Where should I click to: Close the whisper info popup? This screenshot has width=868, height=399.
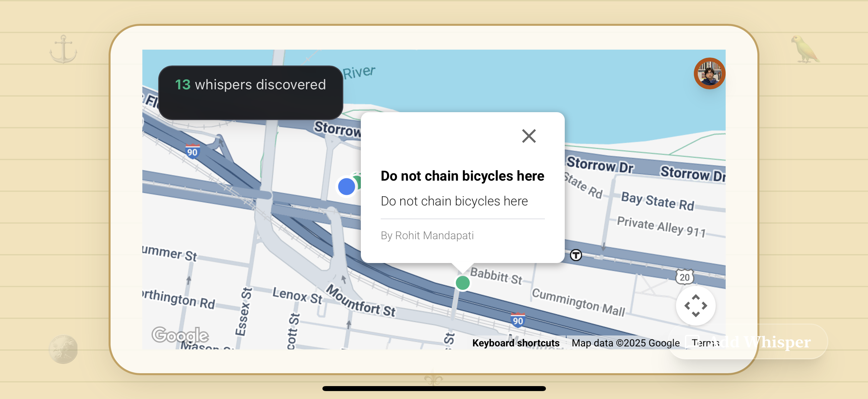point(529,136)
